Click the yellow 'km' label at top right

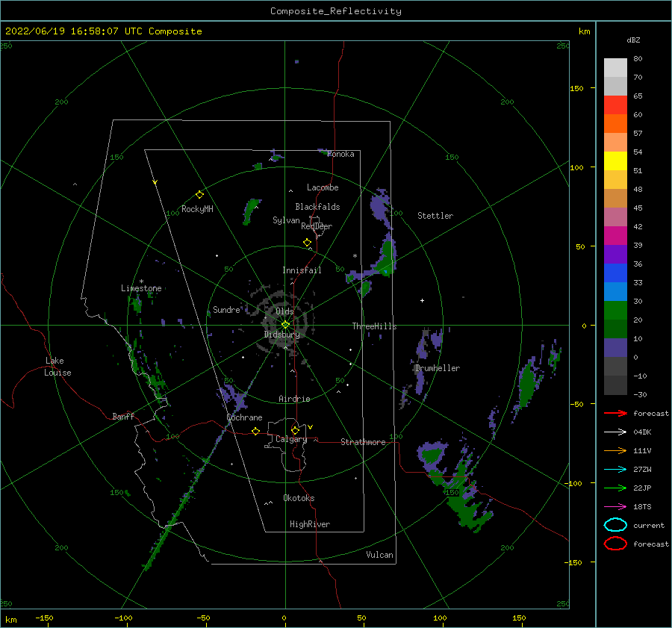[x=584, y=31]
